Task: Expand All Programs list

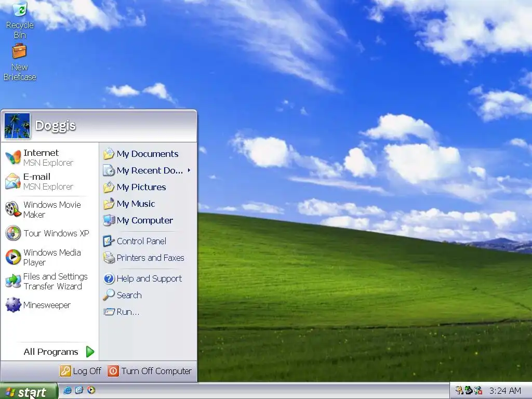Action: 58,352
